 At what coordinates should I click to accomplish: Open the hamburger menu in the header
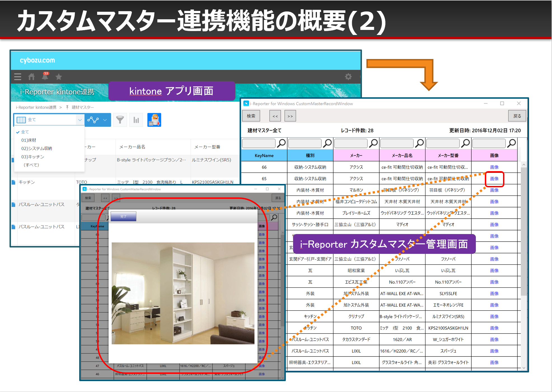coord(17,77)
